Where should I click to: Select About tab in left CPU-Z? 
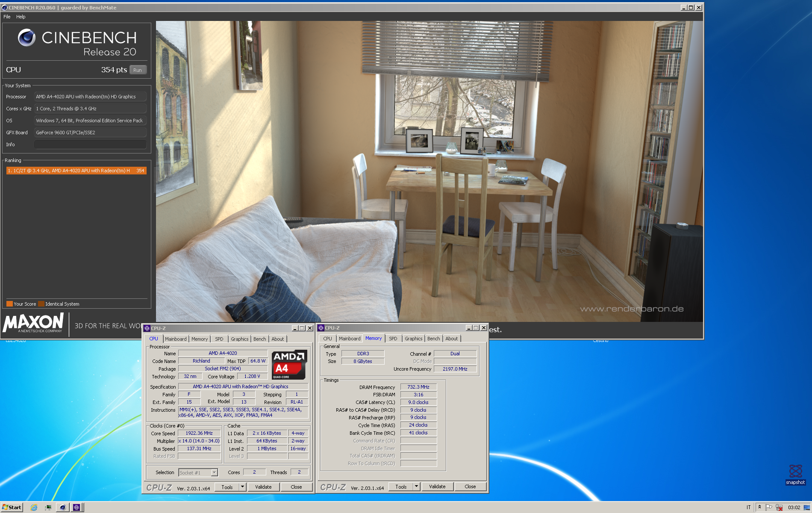coord(278,339)
